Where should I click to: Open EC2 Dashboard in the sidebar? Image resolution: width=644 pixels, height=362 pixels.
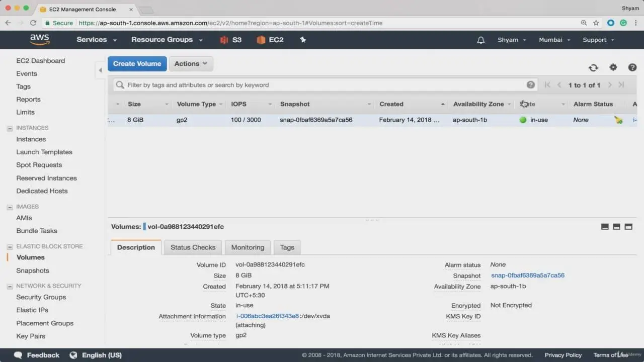coord(41,61)
